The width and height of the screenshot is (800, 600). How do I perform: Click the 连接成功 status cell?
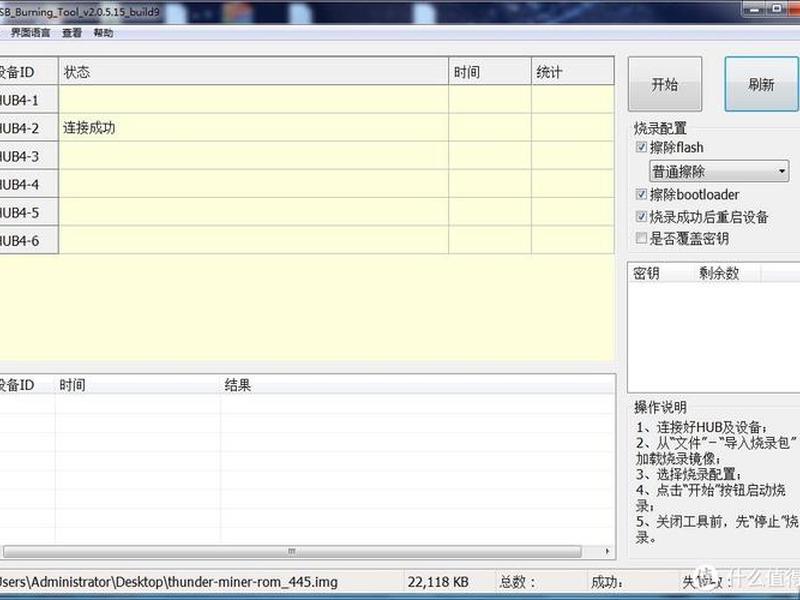254,128
